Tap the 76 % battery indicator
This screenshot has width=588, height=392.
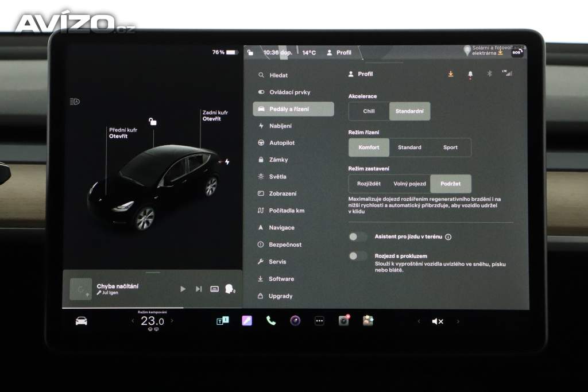click(225, 52)
